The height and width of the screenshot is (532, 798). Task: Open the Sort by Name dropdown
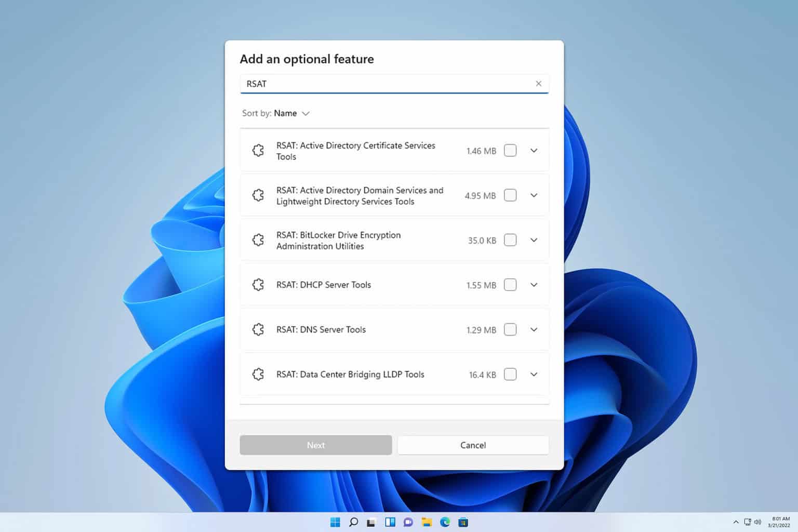276,113
